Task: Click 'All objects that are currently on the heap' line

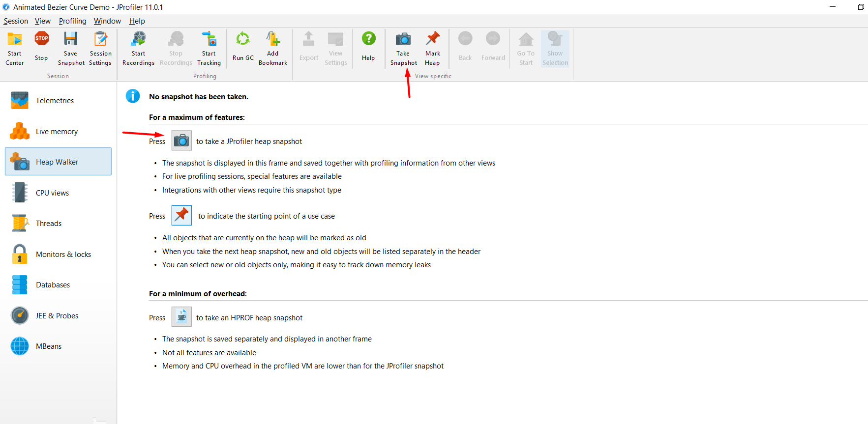Action: pyautogui.click(x=264, y=238)
